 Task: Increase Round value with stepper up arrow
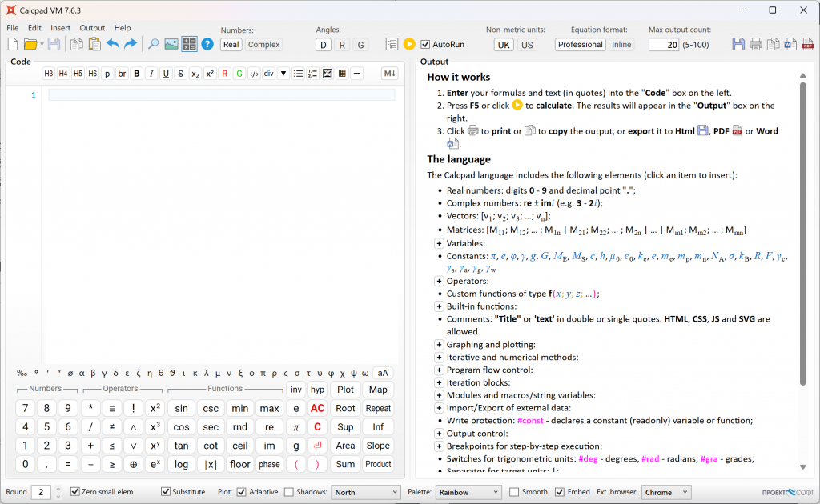point(58,489)
